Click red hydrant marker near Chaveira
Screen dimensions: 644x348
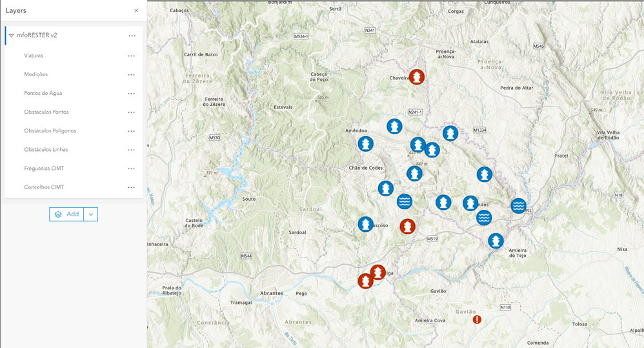[x=416, y=77]
